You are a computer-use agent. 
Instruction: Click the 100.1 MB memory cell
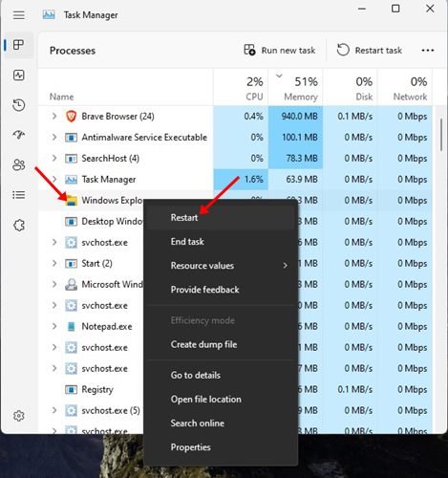(x=295, y=138)
